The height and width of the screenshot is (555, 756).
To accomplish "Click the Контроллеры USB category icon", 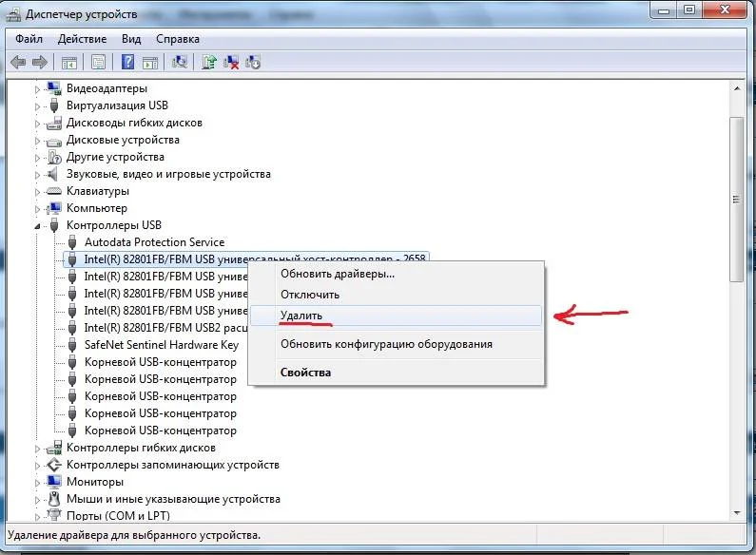I will click(x=54, y=225).
